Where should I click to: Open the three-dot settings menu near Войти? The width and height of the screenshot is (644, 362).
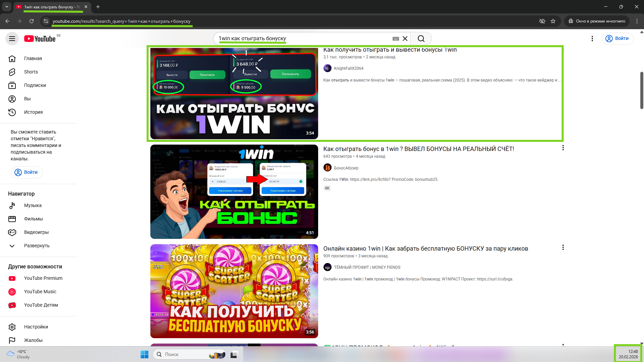(592, 39)
